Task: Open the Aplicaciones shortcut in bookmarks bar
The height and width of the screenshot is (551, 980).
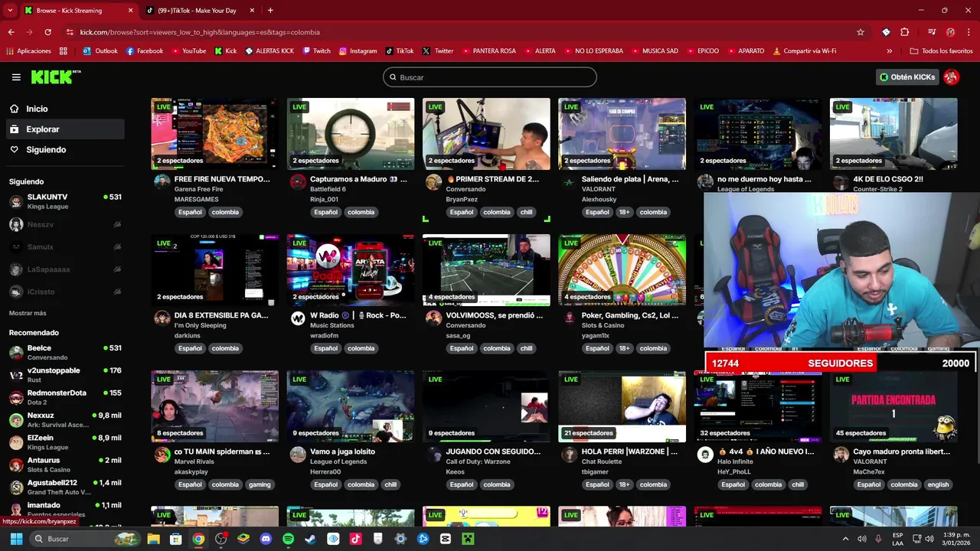Action: (x=28, y=51)
